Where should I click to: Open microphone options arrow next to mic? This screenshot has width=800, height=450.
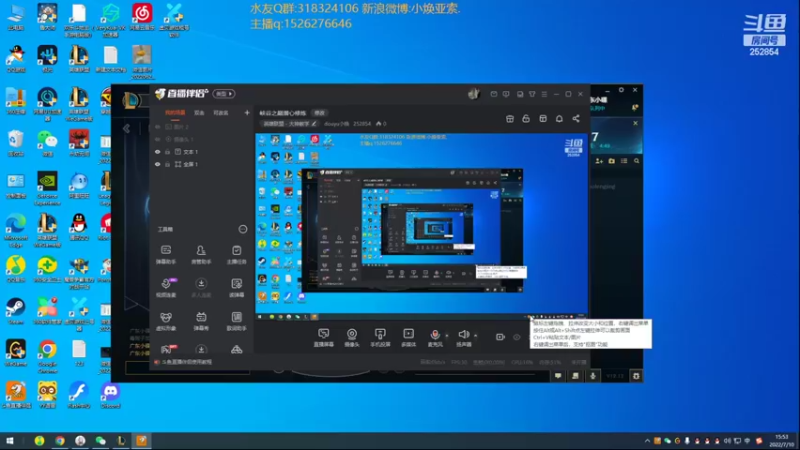click(447, 336)
